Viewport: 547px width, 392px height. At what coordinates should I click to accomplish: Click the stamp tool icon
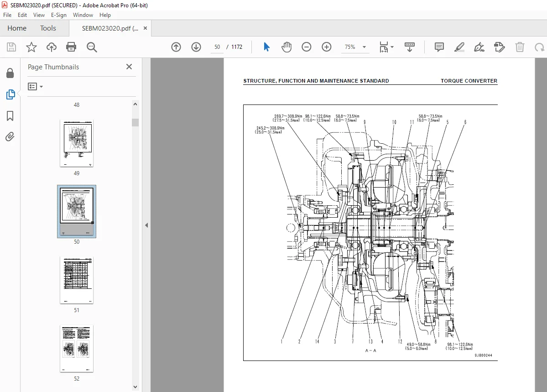tap(499, 47)
